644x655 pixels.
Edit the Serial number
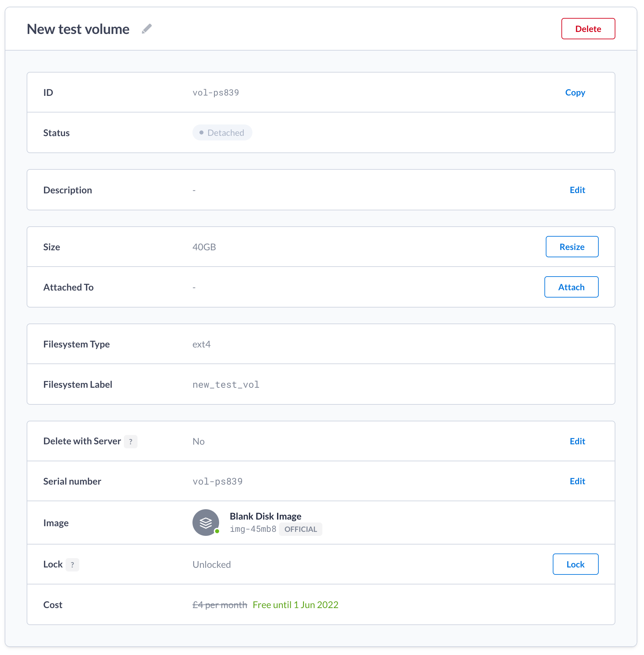[x=577, y=481]
